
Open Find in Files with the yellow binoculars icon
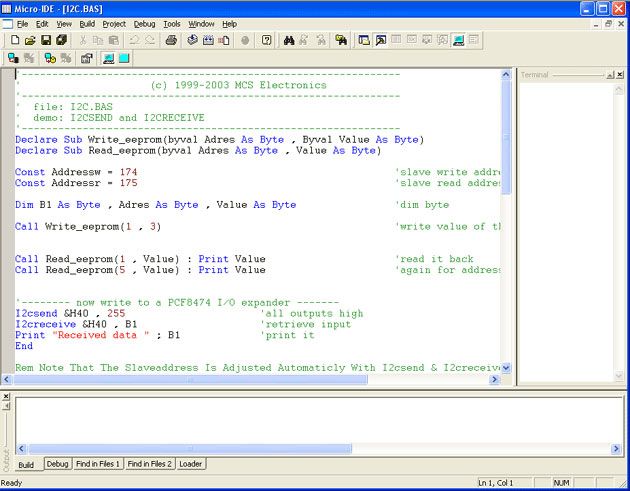point(341,40)
